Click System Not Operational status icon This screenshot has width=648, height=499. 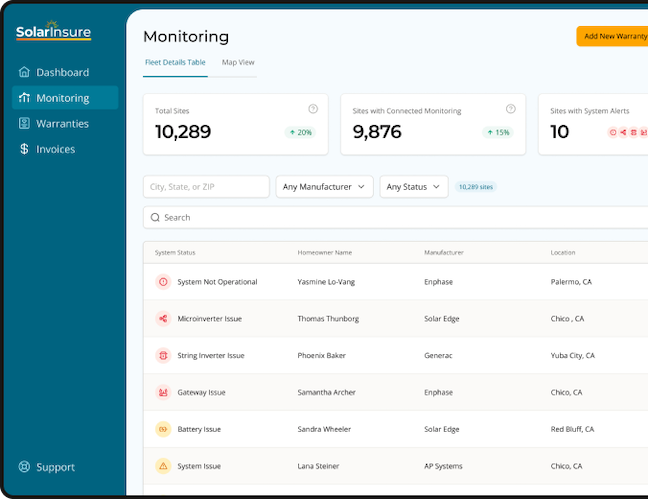(163, 282)
